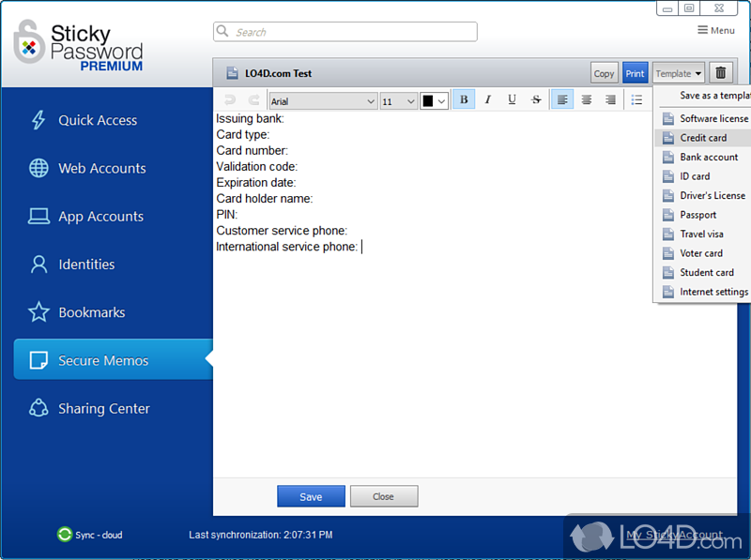This screenshot has height=560, width=751.
Task: Open the font size 11 dropdown
Action: coord(398,101)
